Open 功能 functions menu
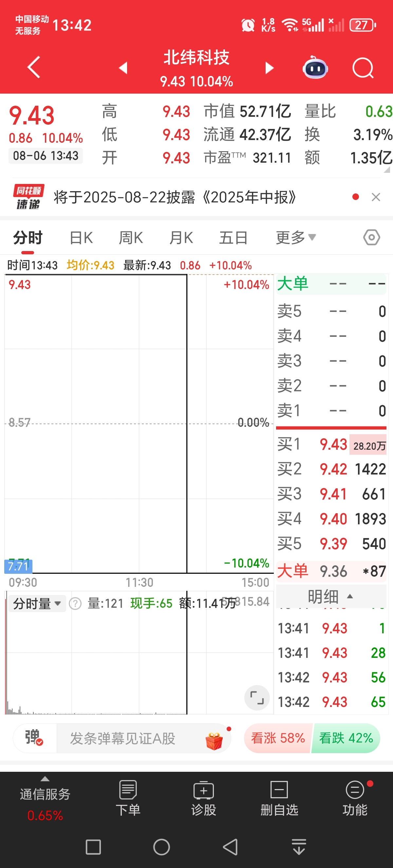 pyautogui.click(x=355, y=798)
